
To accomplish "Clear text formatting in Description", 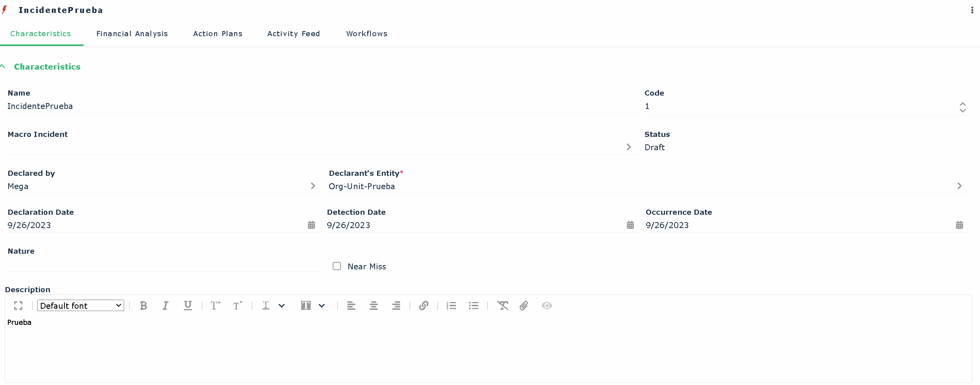I will point(502,306).
